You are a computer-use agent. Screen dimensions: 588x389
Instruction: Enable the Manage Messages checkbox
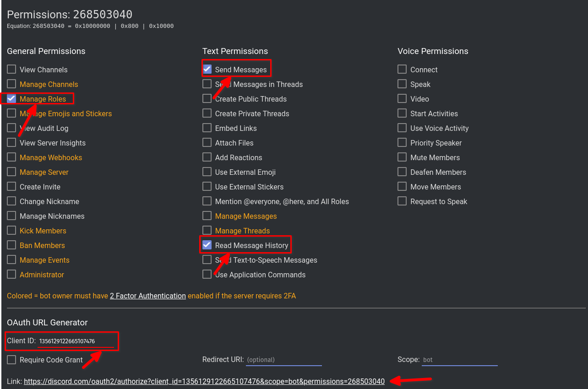[x=207, y=216]
